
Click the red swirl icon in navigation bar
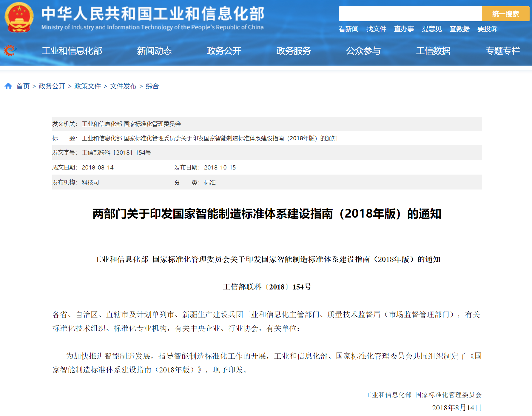click(10, 50)
